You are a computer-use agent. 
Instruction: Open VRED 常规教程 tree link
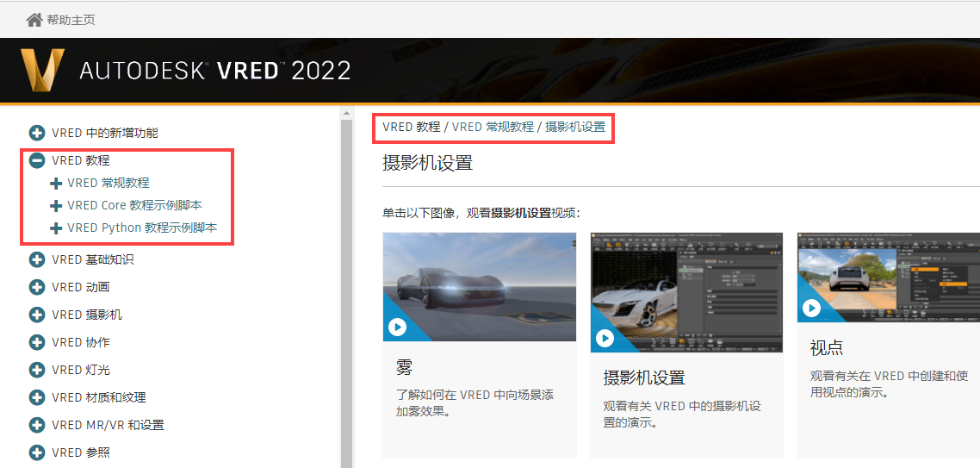[109, 184]
